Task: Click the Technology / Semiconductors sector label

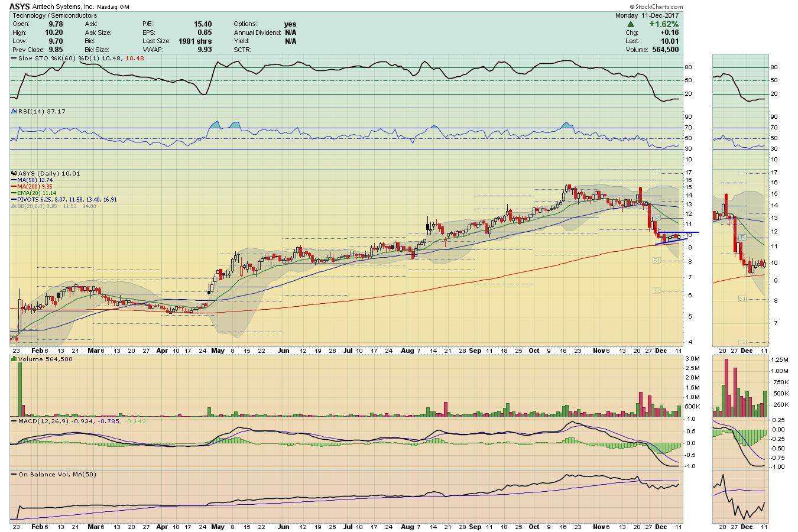Action: [54, 15]
